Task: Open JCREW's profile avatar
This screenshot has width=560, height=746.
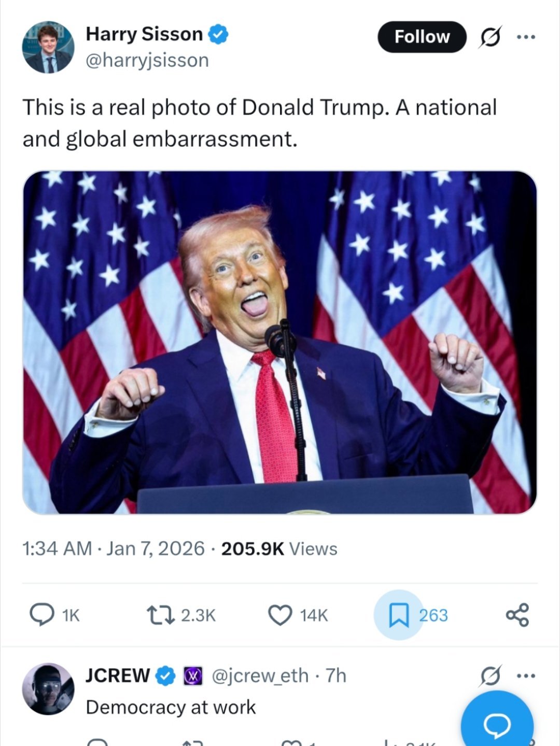Action: pyautogui.click(x=48, y=689)
